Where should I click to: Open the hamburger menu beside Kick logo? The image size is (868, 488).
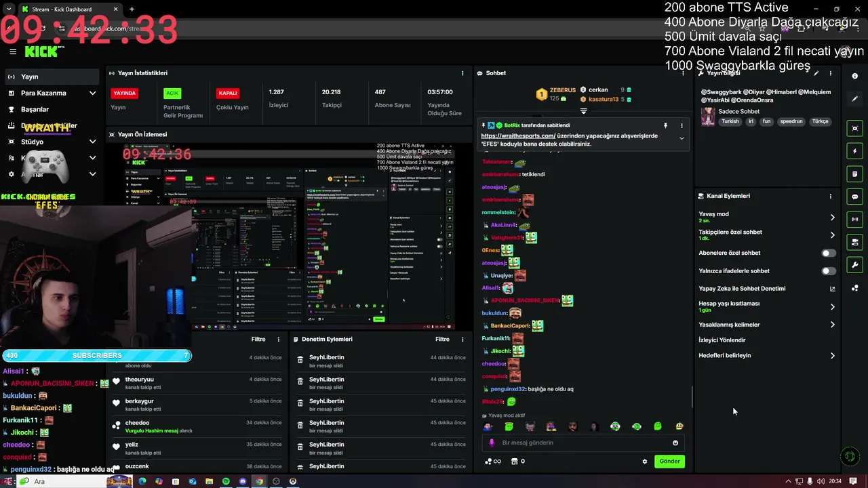pos(13,52)
